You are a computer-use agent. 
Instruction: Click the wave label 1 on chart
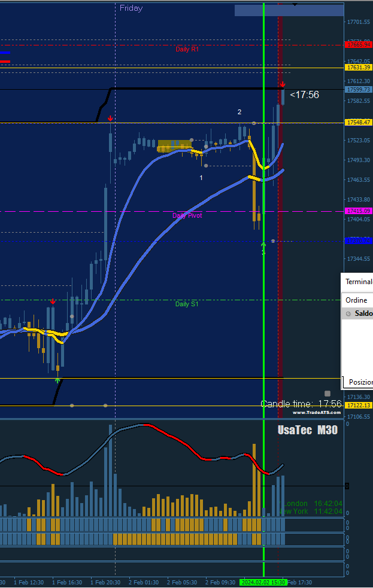[x=201, y=178]
